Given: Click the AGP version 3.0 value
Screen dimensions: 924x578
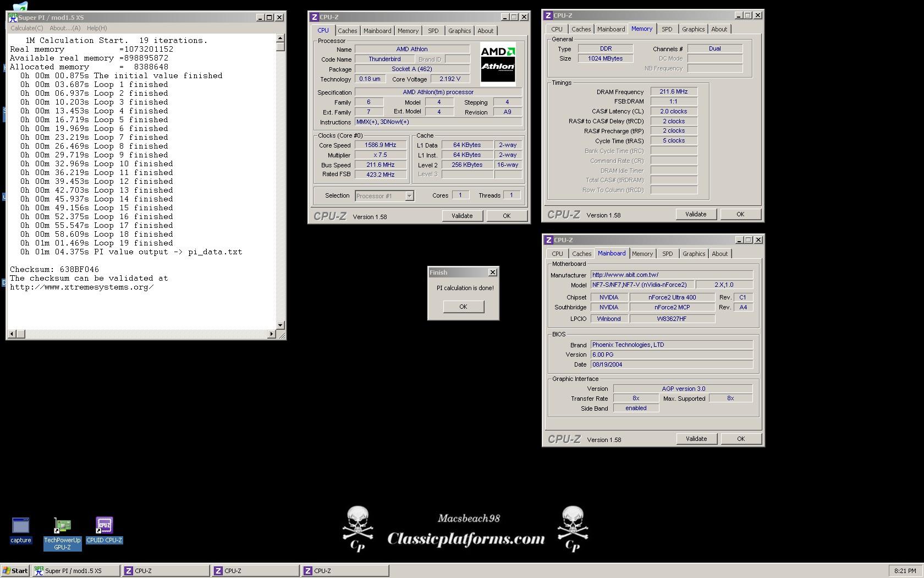Looking at the screenshot, I should (x=684, y=389).
